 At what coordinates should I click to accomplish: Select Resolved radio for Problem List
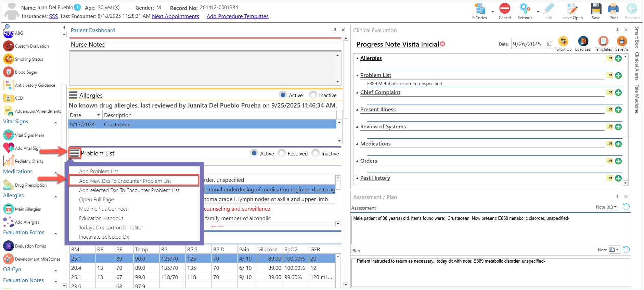point(282,153)
